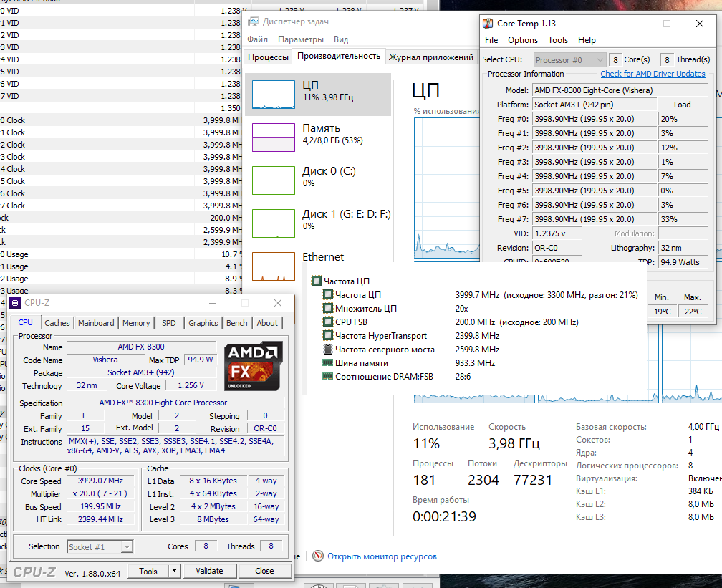The width and height of the screenshot is (722, 588).
Task: Open the Options menu in Core Temp
Action: [x=523, y=40]
